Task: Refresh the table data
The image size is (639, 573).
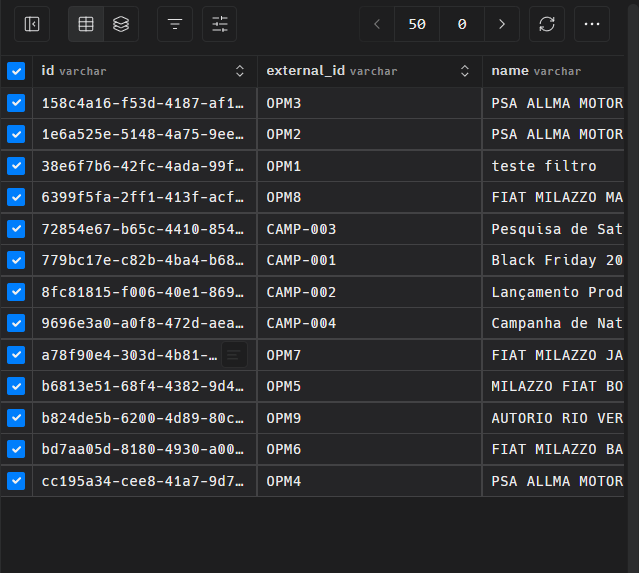Action: pyautogui.click(x=547, y=24)
